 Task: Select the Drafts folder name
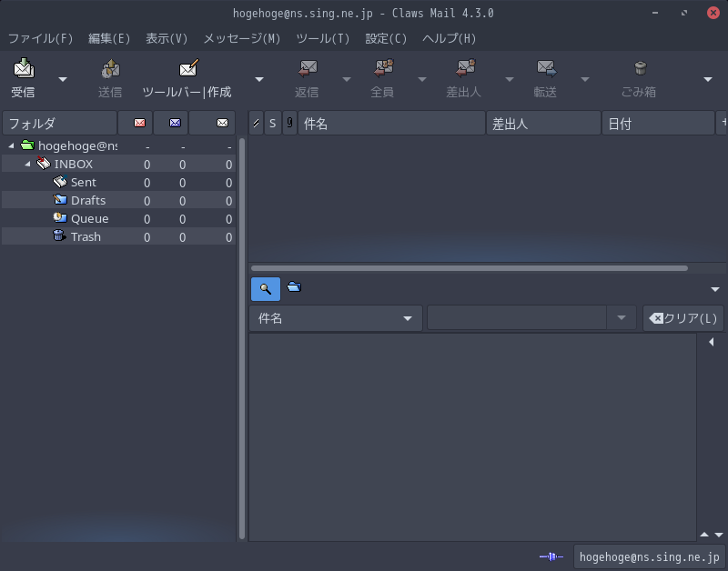88,200
